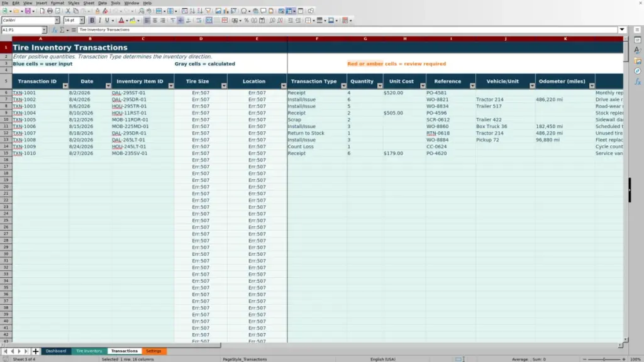Viewport: 644px width, 362px height.
Task: Insert a chart with the toolbar icon
Action: 226,11
